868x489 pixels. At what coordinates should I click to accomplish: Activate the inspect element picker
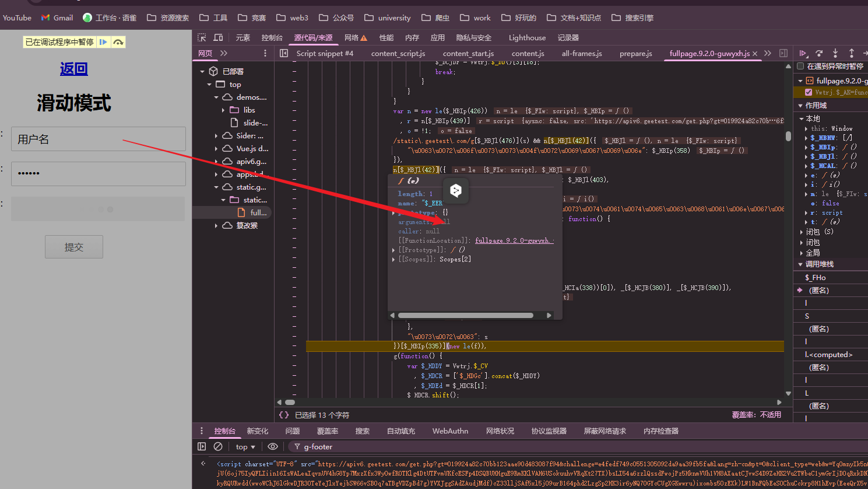202,37
